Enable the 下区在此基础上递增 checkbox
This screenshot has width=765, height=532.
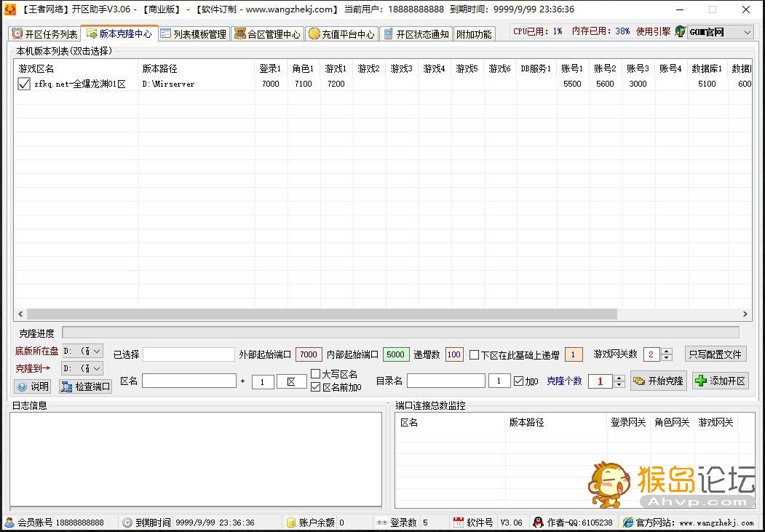tap(474, 355)
